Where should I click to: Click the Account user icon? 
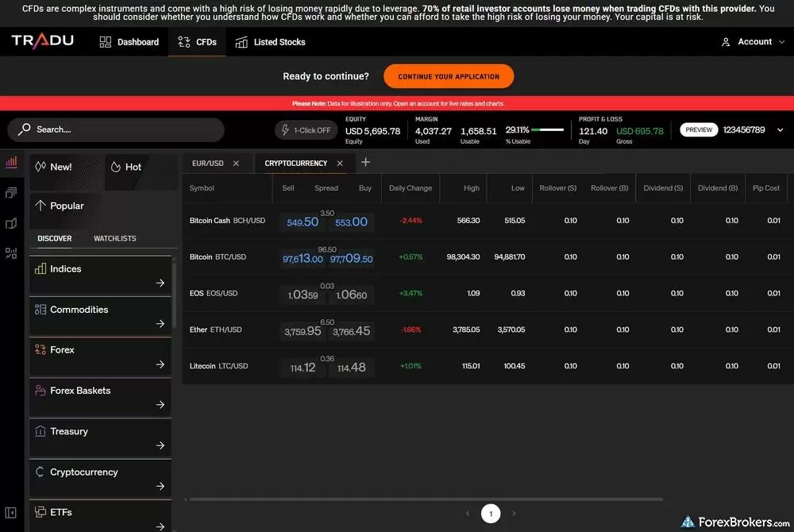[726, 42]
